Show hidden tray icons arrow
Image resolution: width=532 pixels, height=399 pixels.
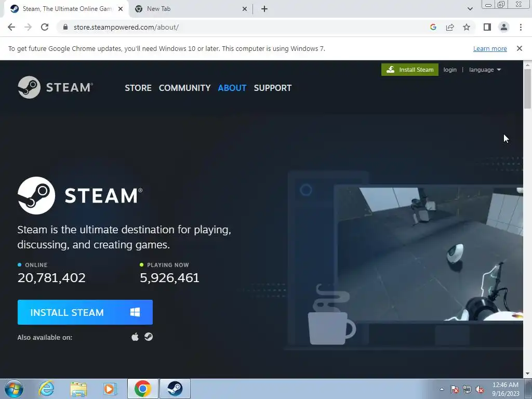pyautogui.click(x=442, y=389)
